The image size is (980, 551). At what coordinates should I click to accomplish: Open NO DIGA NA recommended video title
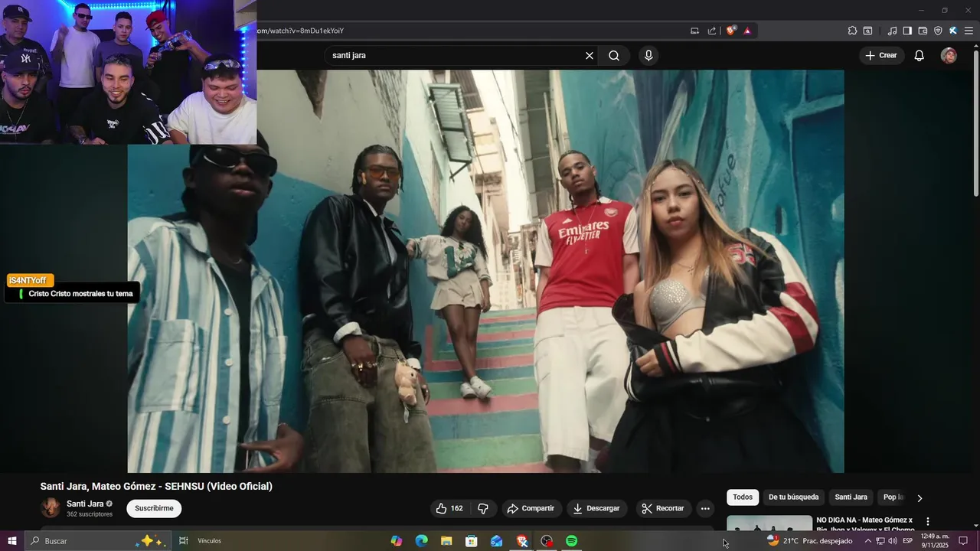pos(865,524)
